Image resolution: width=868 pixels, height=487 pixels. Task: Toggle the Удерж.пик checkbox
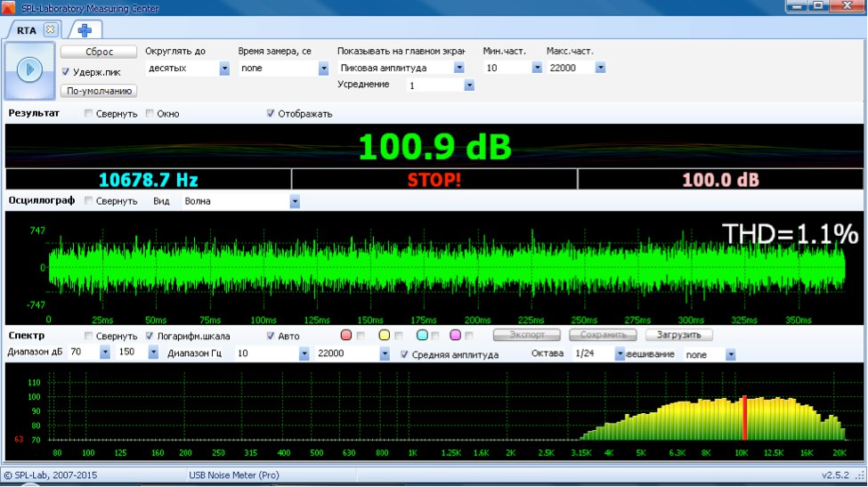pos(67,72)
